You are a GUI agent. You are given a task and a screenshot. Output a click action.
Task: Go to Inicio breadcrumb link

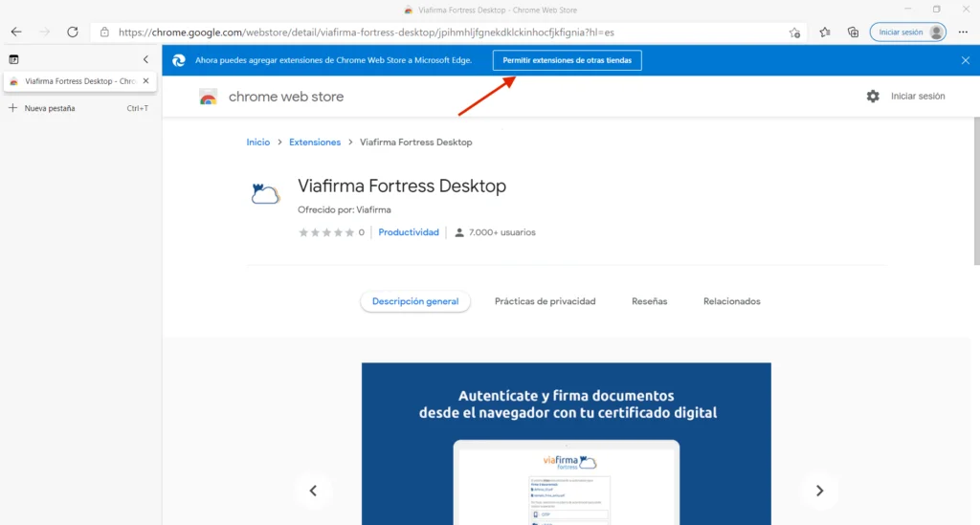tap(258, 142)
